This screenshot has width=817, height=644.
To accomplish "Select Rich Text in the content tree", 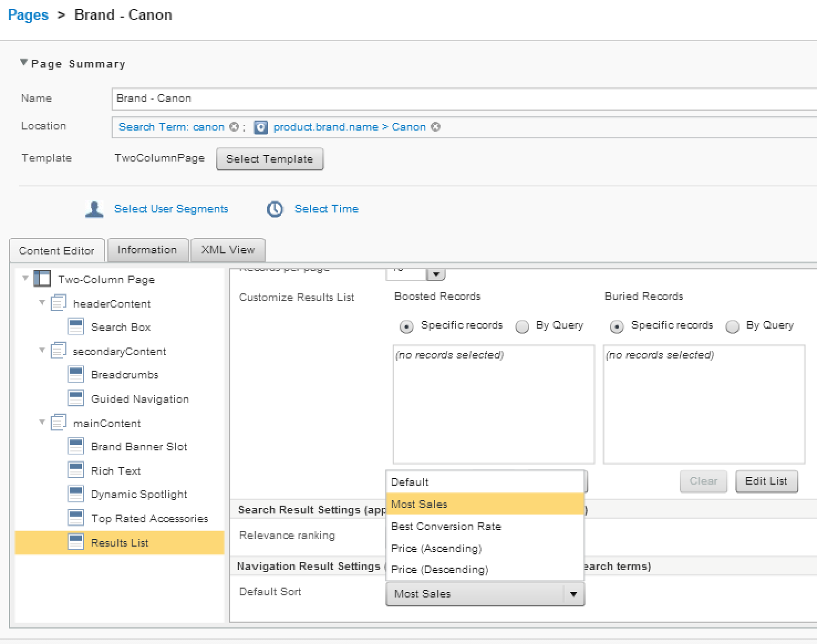I will point(116,471).
